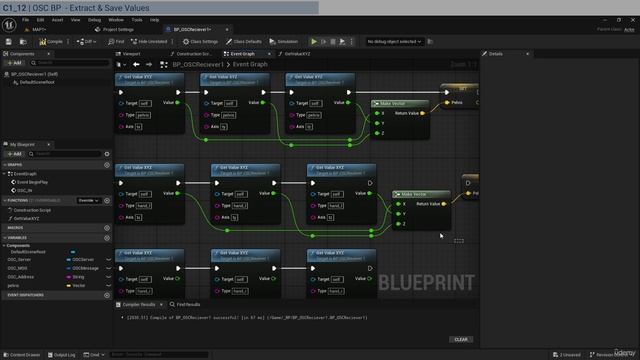Screen dimensions: 640x360
Task: Click the Unreal Engine logo icon
Action: point(9,25)
